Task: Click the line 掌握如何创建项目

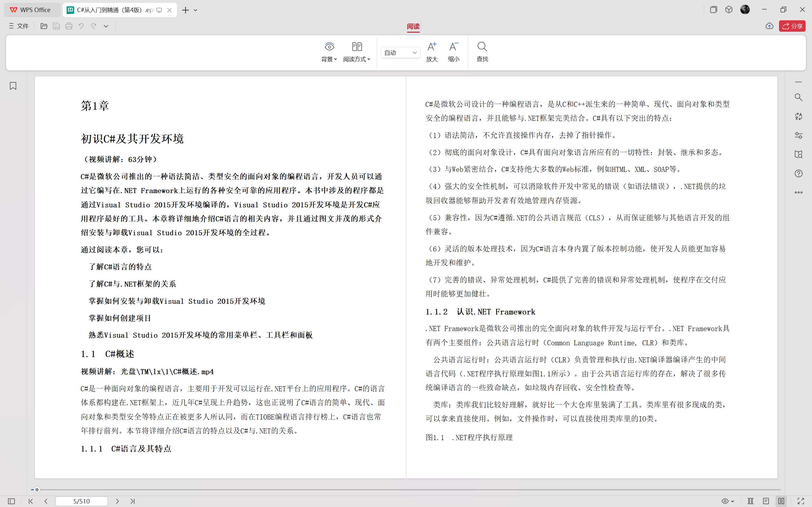Action: [x=120, y=318]
